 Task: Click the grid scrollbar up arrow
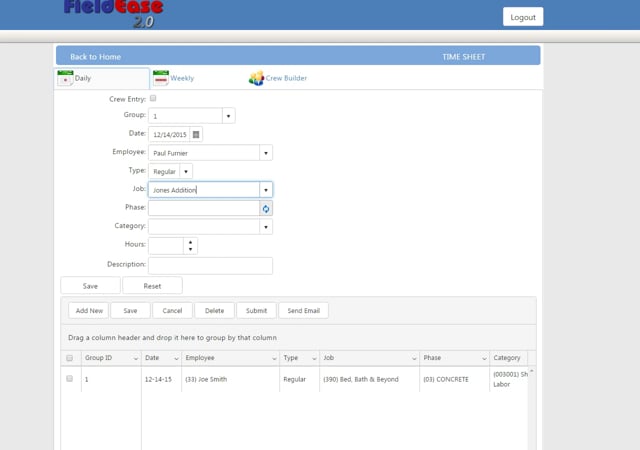[531, 371]
